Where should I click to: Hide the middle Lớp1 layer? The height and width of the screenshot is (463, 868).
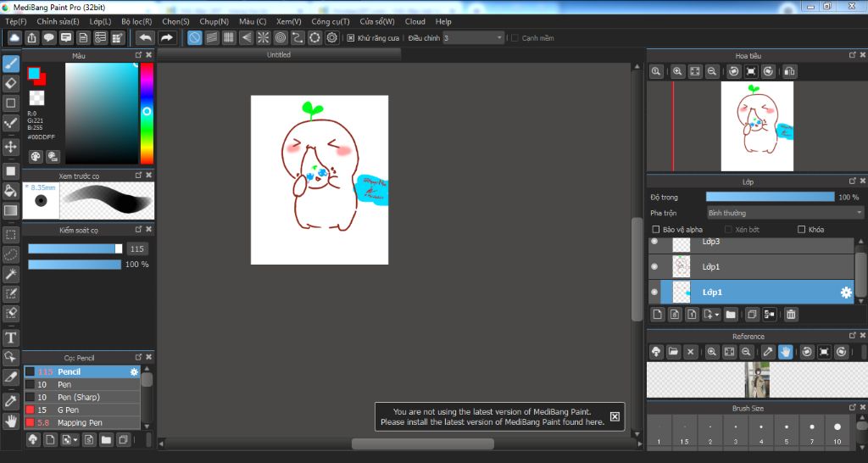click(x=654, y=266)
